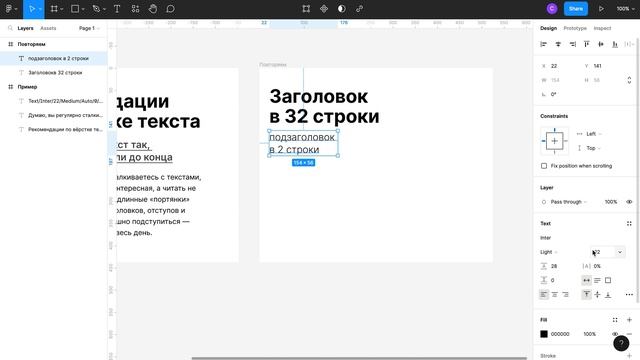Click the rotation angle field

coord(558,94)
